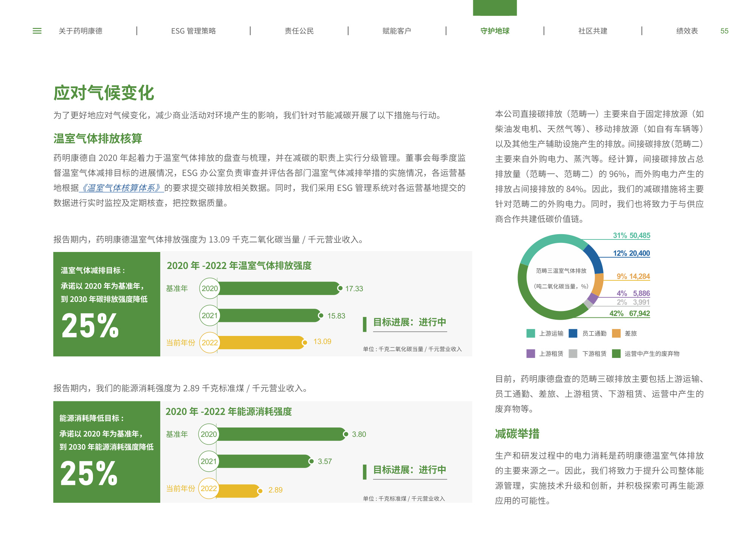This screenshot has width=756, height=558.
Task: Navigate to 社区共建 section
Action: [x=593, y=31]
